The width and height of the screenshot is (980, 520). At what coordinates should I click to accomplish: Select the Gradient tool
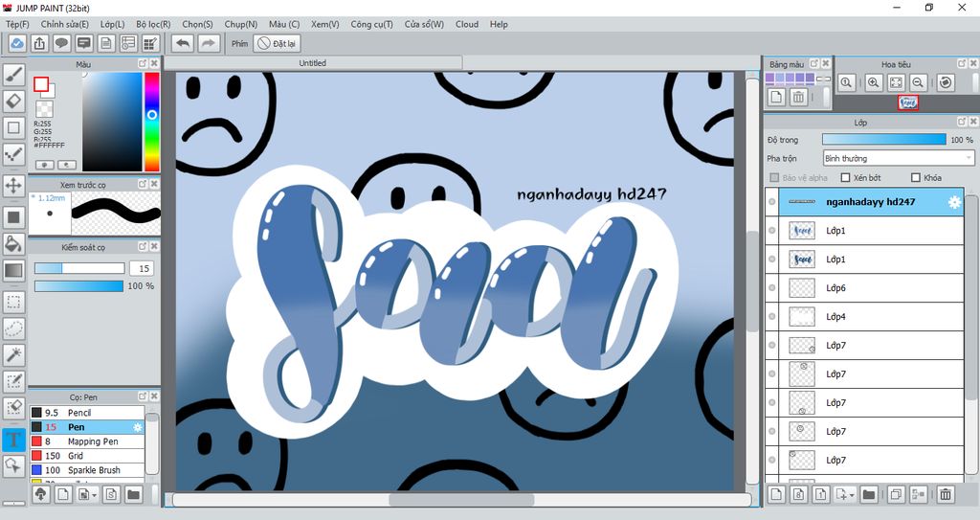coord(13,270)
